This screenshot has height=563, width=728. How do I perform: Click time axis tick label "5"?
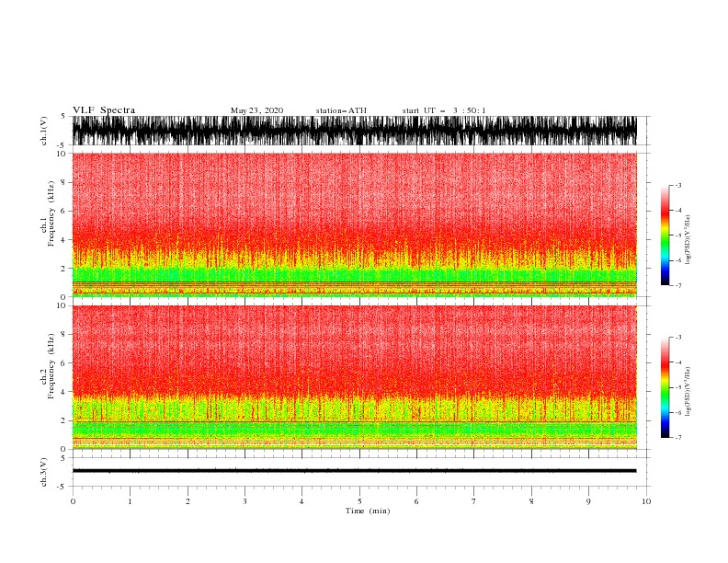pos(359,501)
